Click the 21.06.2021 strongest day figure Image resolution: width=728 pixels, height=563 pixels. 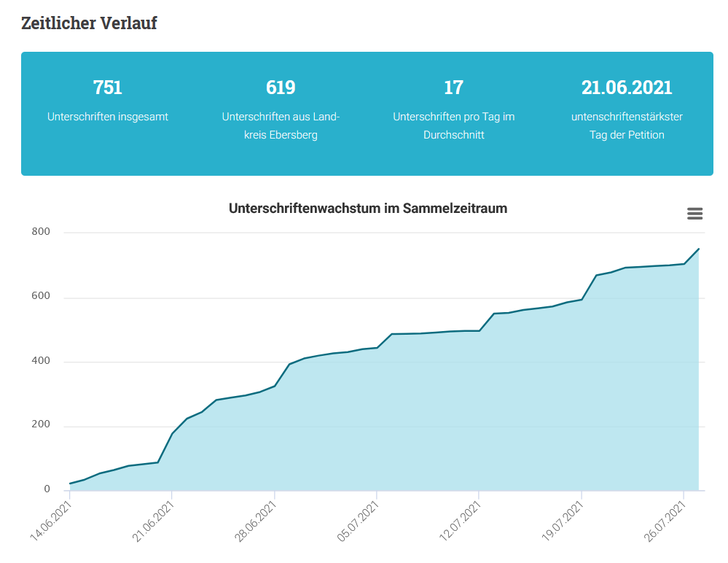(627, 88)
